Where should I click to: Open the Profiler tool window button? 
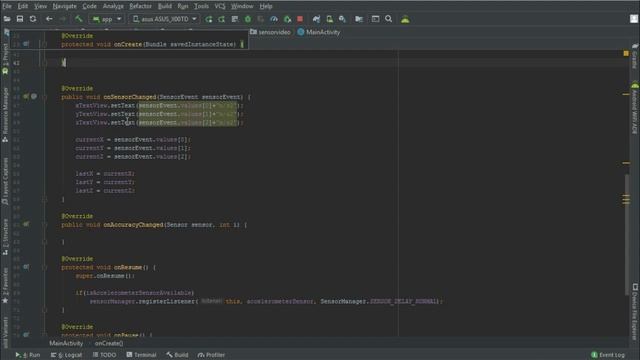[x=211, y=355]
